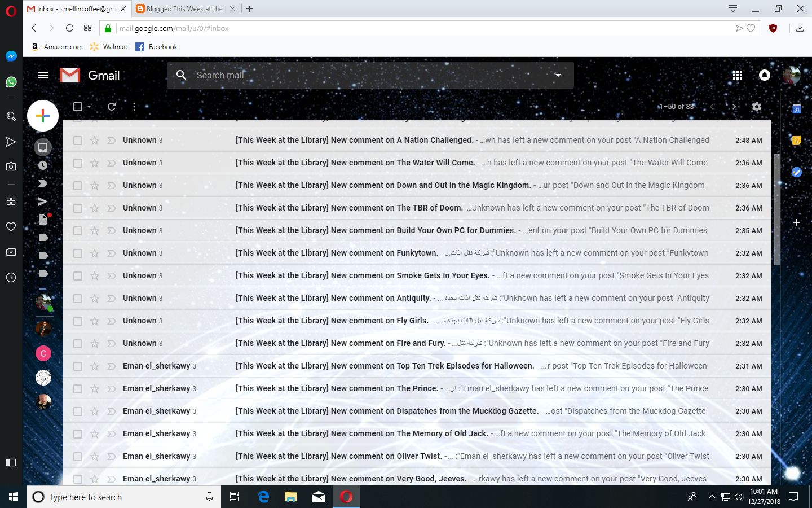Refresh the inbox message list

pyautogui.click(x=112, y=107)
